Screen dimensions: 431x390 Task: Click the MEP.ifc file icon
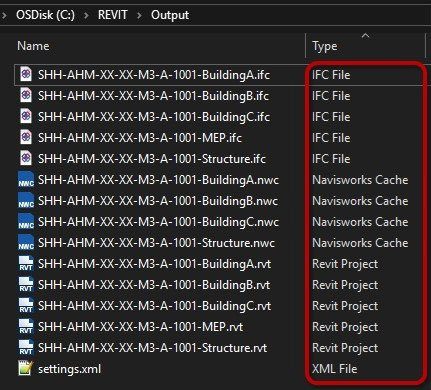coord(26,137)
